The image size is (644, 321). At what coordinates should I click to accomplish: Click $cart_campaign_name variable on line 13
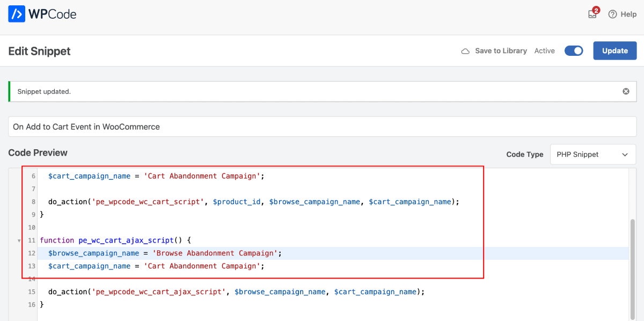(x=90, y=266)
